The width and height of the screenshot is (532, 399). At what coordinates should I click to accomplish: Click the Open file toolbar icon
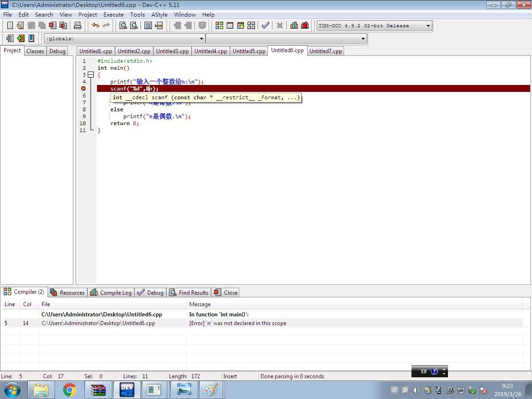(x=20, y=25)
